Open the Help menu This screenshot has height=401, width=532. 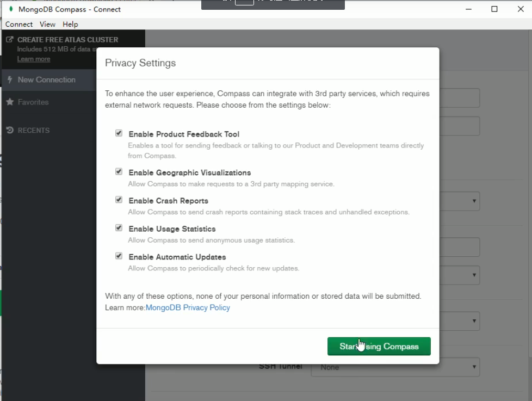(x=70, y=24)
